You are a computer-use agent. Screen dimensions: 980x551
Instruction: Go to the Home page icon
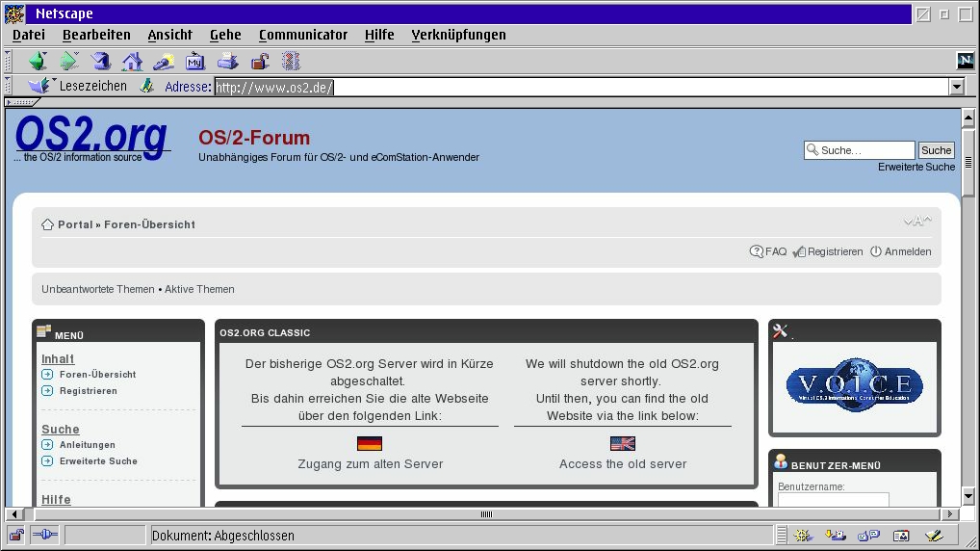[x=133, y=62]
